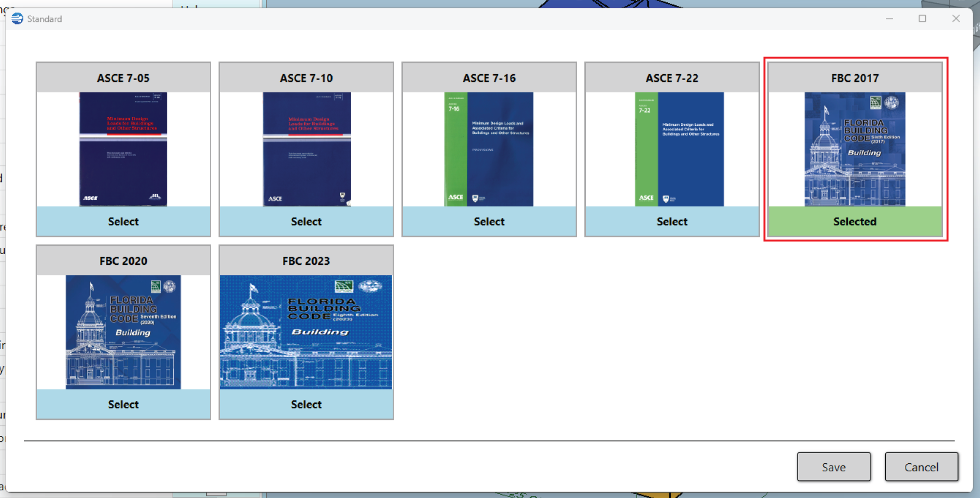Click the FBC 2020 Seventh Edition cover
Viewport: 980px width, 498px height.
point(123,332)
